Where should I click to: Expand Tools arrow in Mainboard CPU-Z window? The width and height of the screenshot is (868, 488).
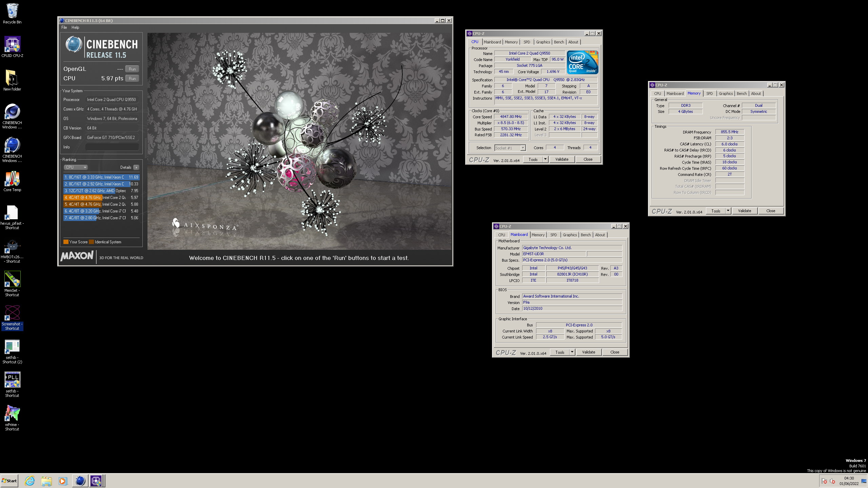point(572,352)
